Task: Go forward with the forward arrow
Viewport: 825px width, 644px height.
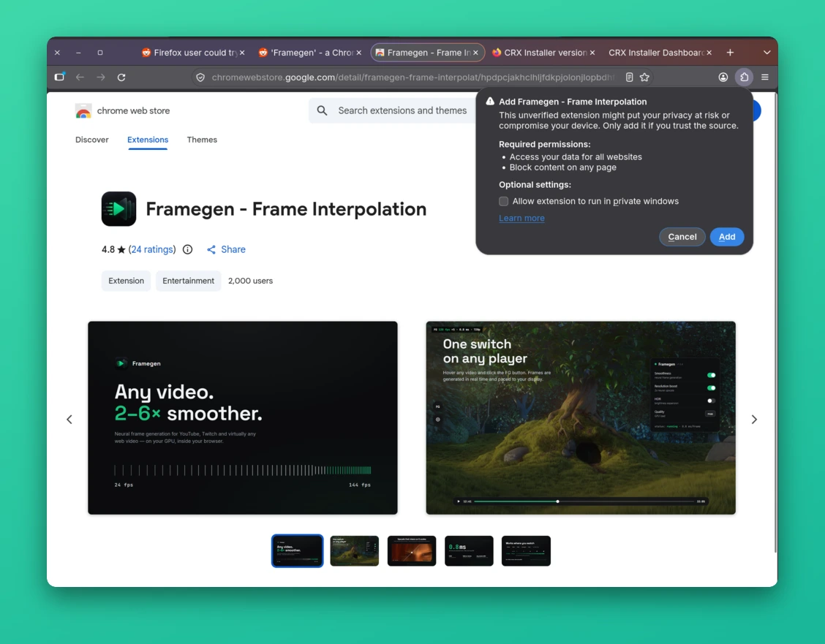Action: coord(100,77)
